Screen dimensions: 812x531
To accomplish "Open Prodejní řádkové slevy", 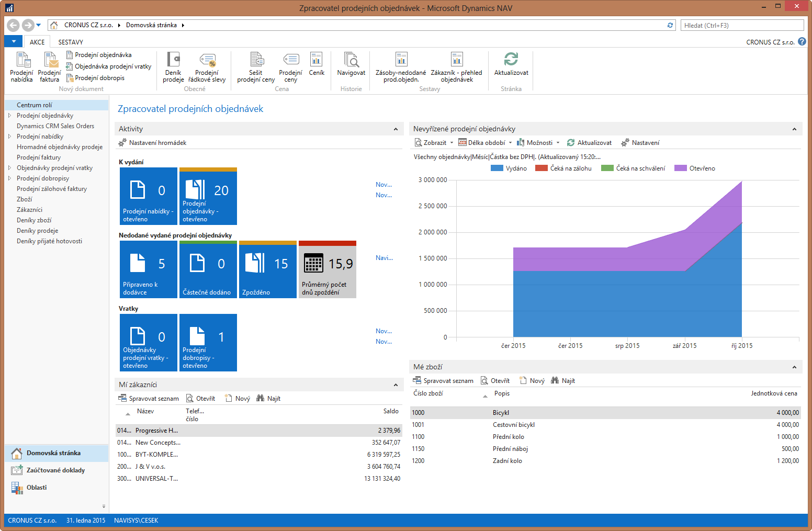I will tap(207, 67).
